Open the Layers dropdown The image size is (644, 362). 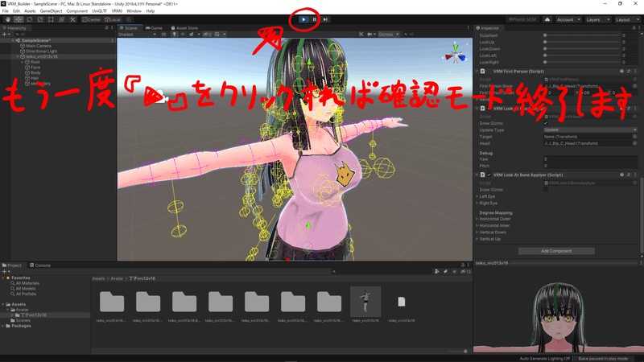[x=597, y=19]
